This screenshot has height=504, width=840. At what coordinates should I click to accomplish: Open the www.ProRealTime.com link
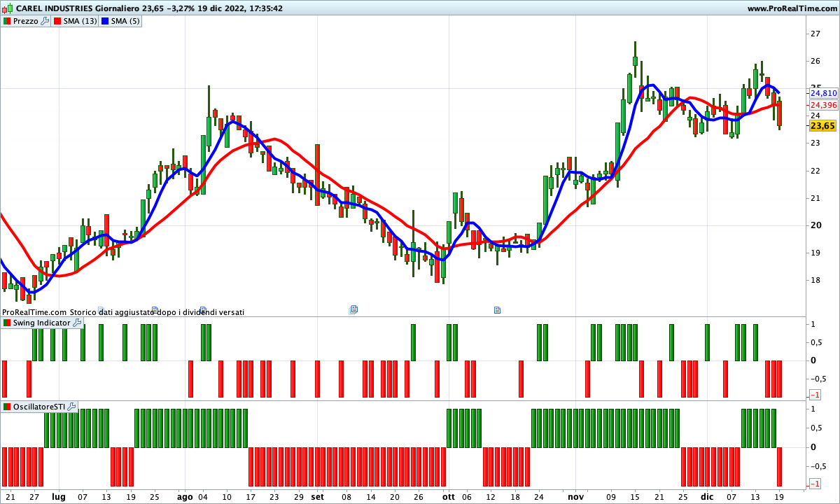792,8
